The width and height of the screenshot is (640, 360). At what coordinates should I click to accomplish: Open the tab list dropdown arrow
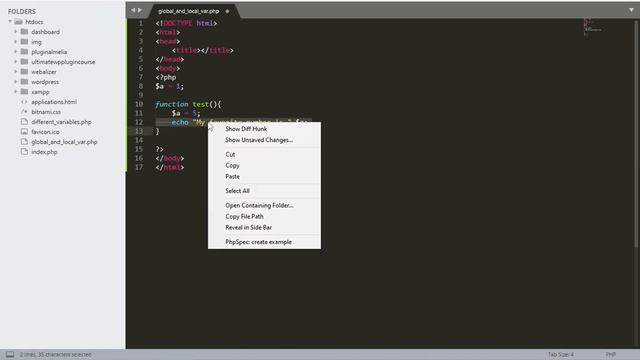(631, 10)
